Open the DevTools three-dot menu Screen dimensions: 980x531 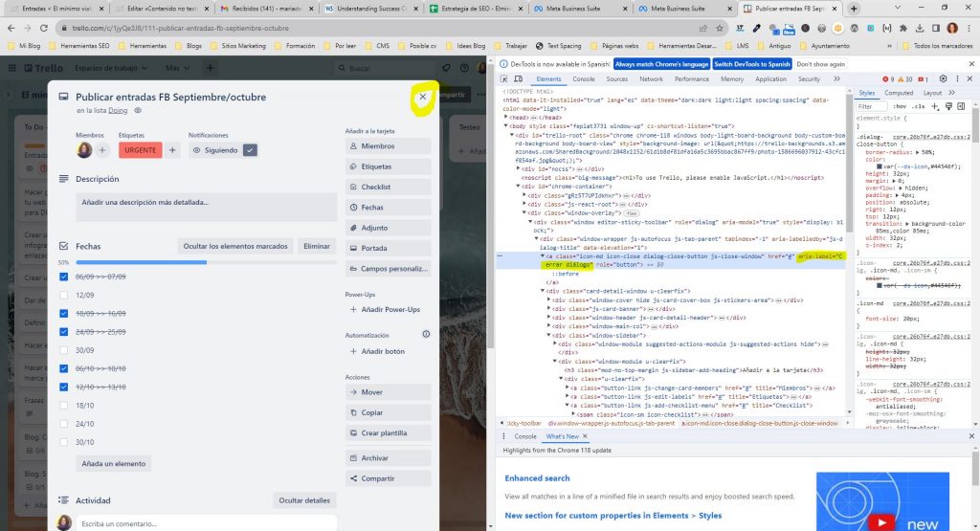pos(957,79)
